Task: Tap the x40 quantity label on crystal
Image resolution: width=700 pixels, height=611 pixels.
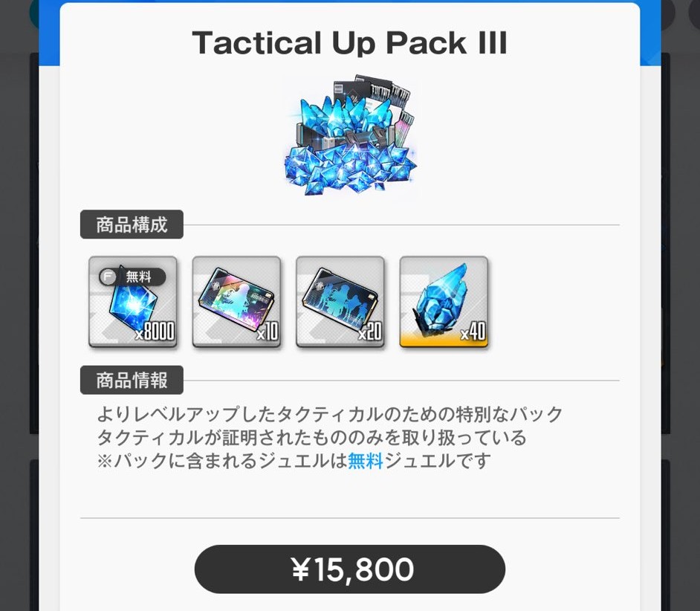Action: click(473, 331)
